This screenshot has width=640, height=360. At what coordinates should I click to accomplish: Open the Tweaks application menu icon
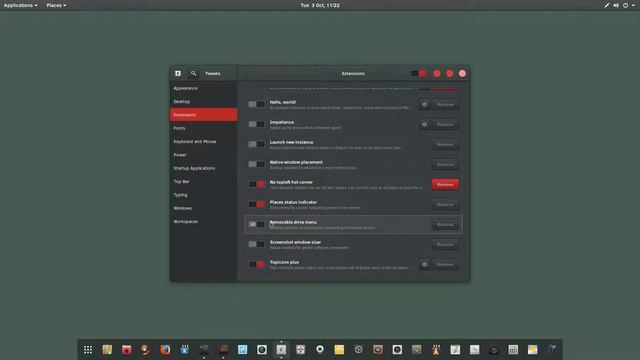point(178,73)
